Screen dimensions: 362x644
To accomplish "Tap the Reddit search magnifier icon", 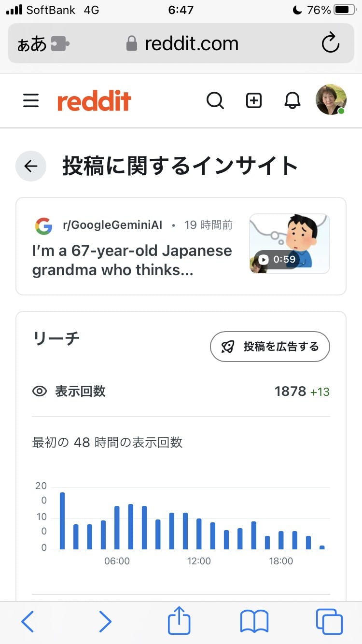I will (215, 100).
